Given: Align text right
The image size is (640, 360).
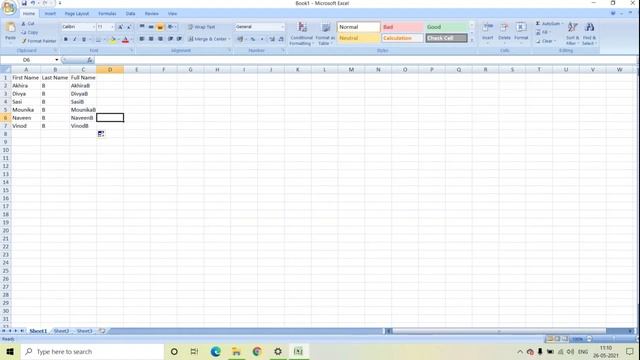Looking at the screenshot, I should pyautogui.click(x=160, y=39).
